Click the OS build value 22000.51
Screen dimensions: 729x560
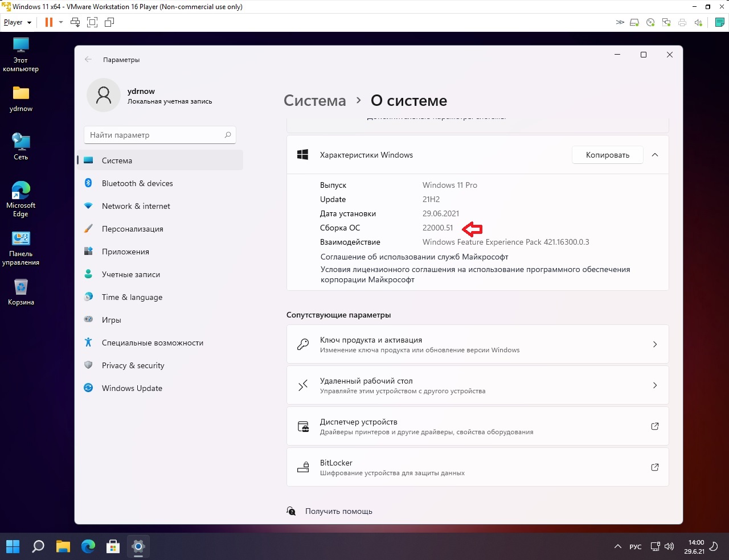(438, 228)
